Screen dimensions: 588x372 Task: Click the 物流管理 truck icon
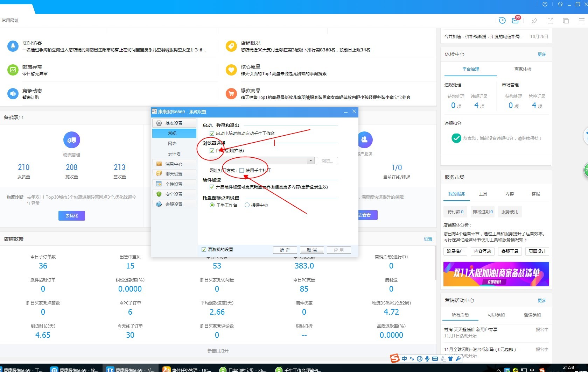(72, 140)
